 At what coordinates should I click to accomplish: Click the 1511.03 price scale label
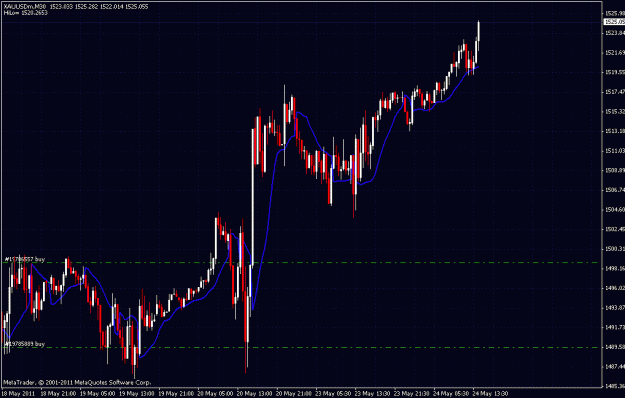pos(615,151)
